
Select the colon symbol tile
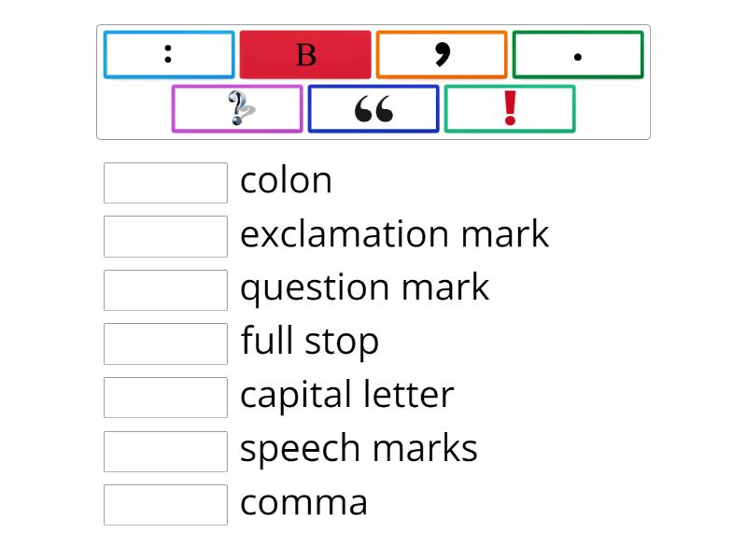168,55
